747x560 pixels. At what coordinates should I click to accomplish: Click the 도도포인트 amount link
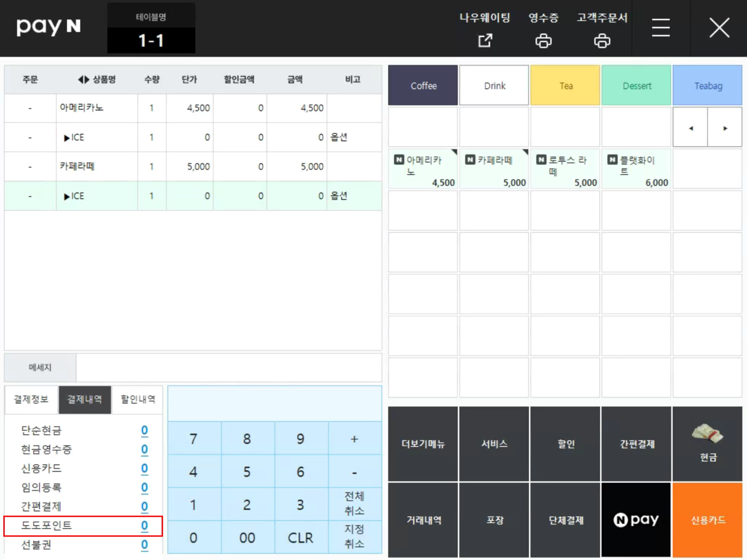click(x=144, y=525)
